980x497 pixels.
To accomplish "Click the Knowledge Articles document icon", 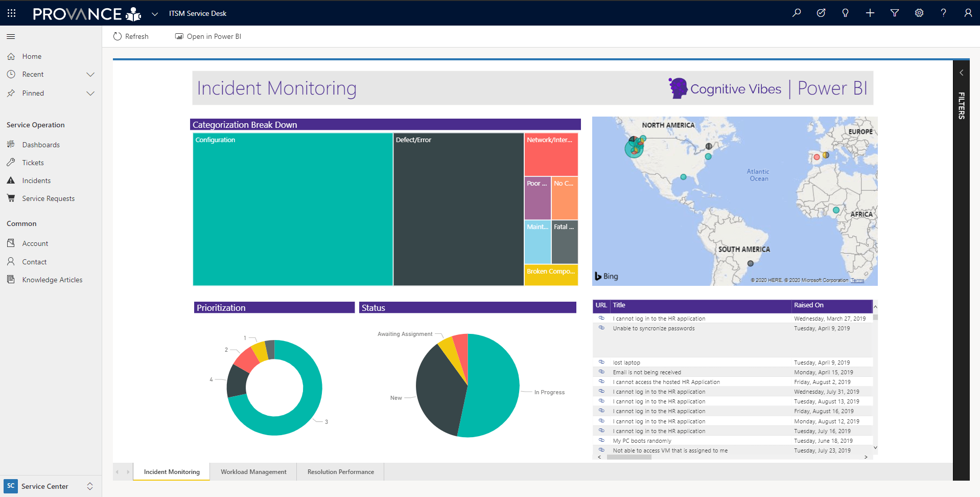I will point(11,280).
